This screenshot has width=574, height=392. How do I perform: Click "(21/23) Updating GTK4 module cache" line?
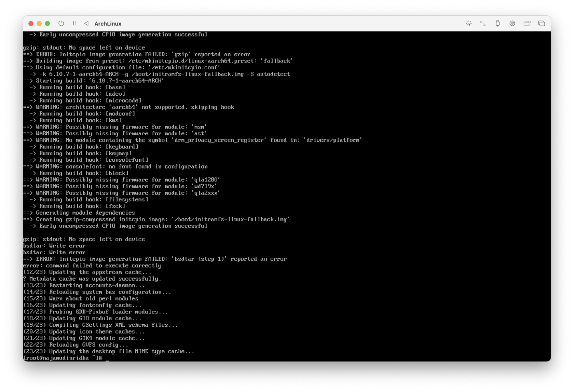[84, 338]
